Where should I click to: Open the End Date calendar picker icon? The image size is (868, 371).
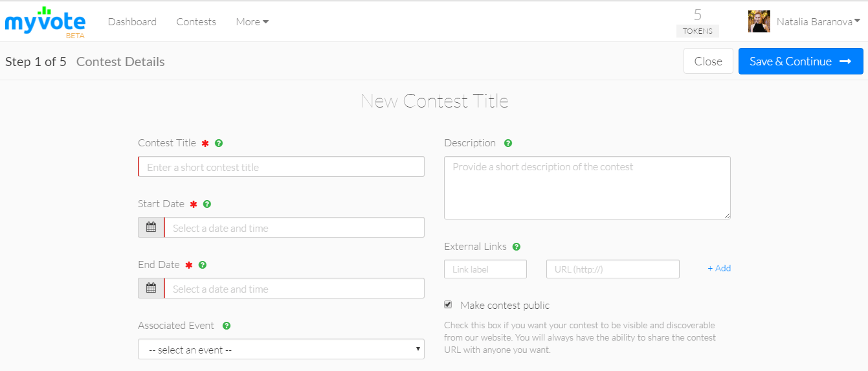[x=151, y=288]
